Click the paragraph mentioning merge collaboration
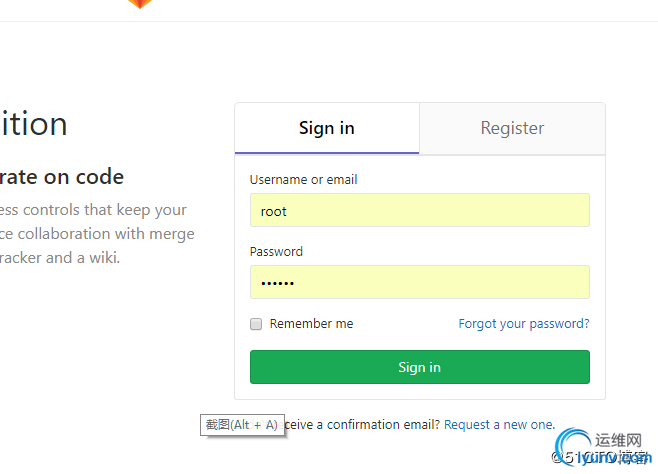The height and width of the screenshot is (474, 658). point(97,234)
